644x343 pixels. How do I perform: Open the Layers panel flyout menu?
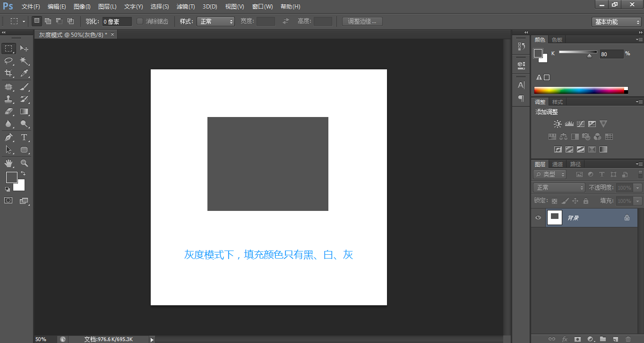[x=639, y=164]
